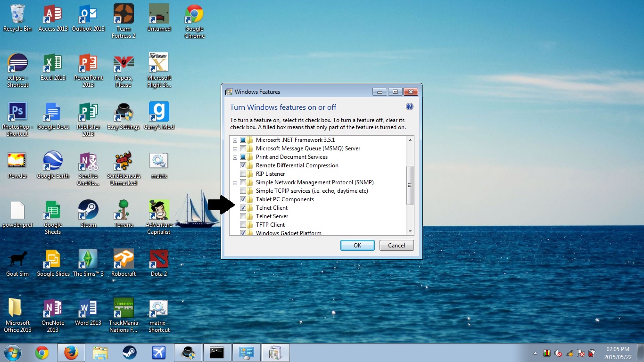
Task: Click OK in Windows Features dialog
Action: coord(357,245)
